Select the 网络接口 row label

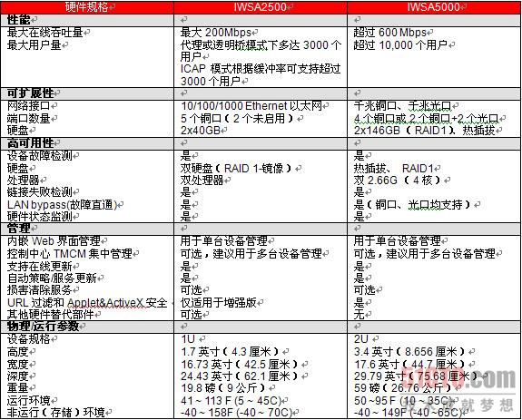click(29, 106)
